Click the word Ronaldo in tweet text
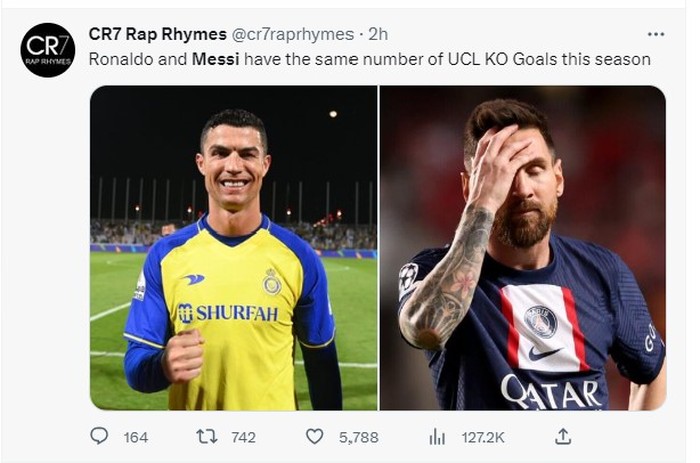The image size is (700, 463). (118, 59)
